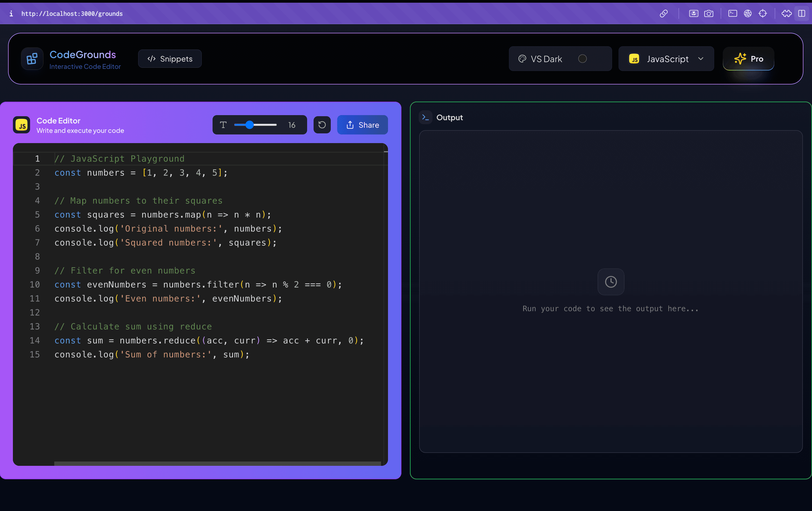The width and height of the screenshot is (812, 511).
Task: Open the terminal console icon in browser bar
Action: (732, 13)
